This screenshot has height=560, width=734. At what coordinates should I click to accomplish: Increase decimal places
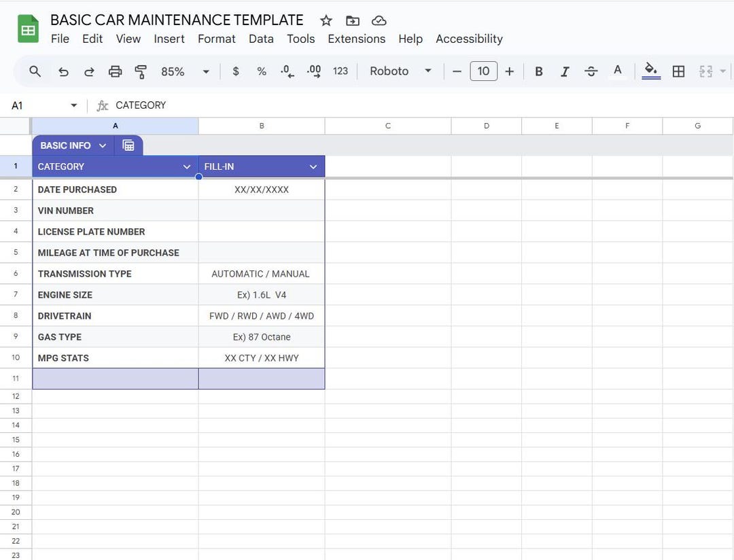coord(313,71)
